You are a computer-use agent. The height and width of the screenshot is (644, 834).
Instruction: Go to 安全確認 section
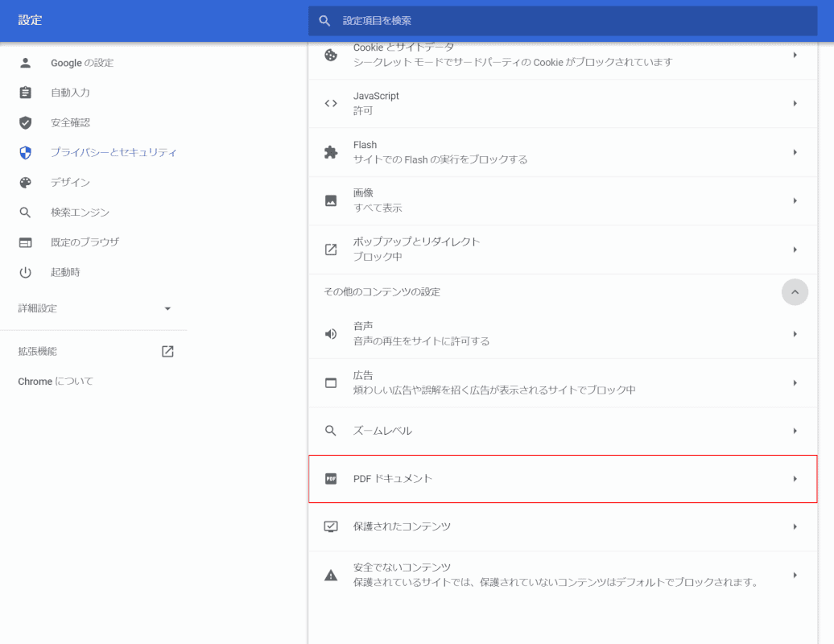coord(70,123)
